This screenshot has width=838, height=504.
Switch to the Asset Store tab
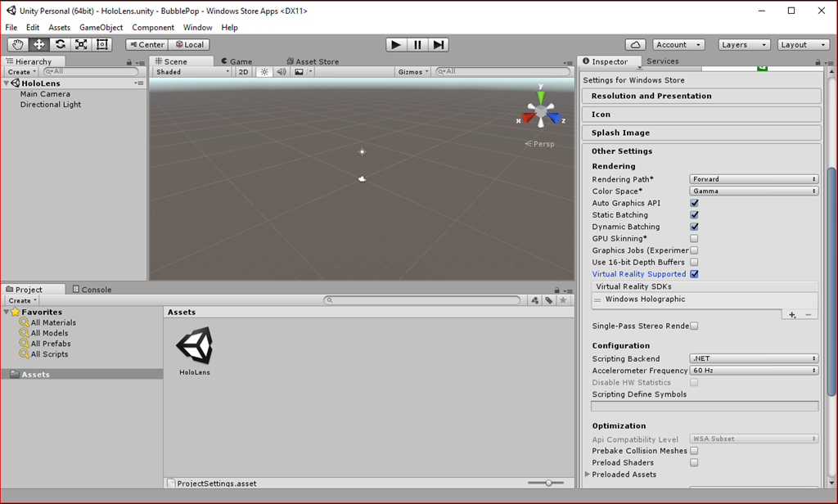(313, 61)
